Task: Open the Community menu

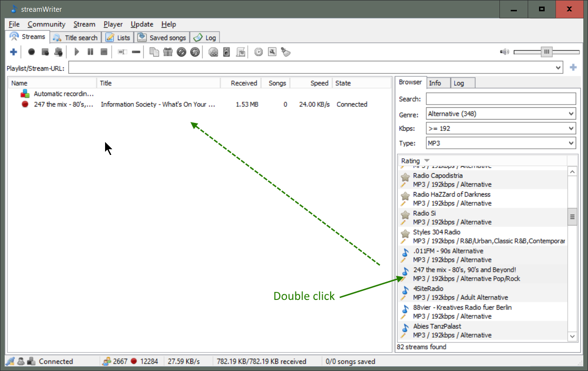Action: [x=46, y=24]
